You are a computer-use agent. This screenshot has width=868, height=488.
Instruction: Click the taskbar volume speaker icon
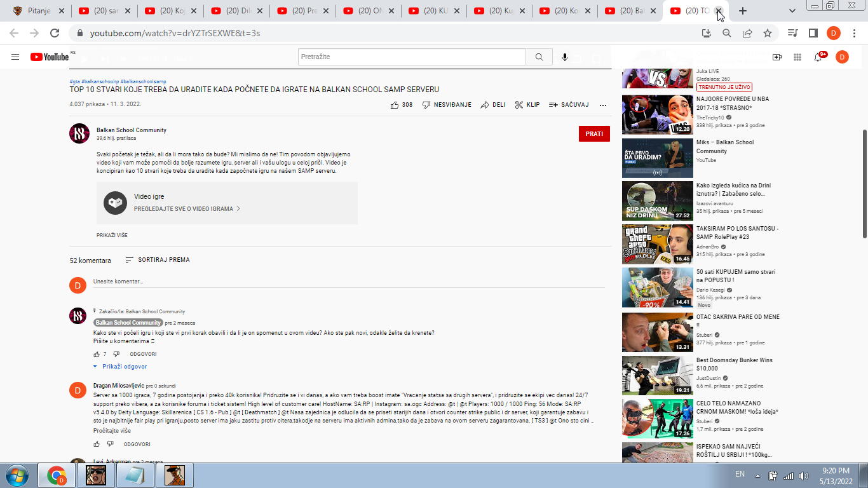tap(803, 475)
